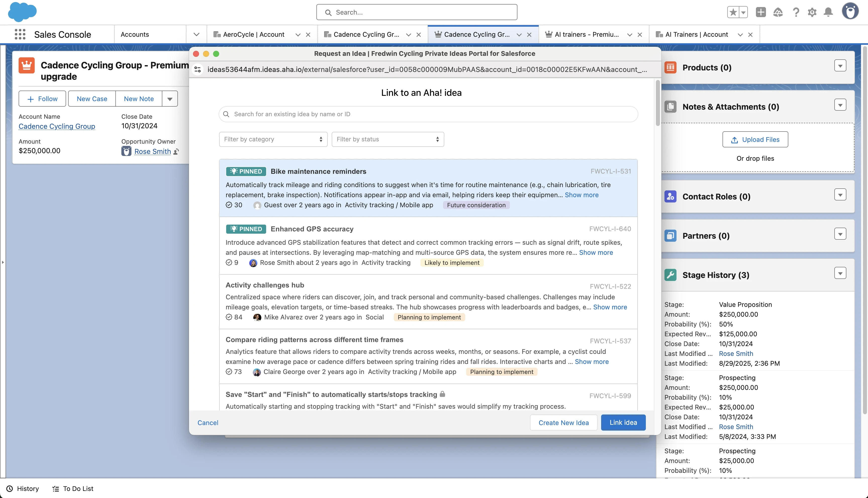Open the Filter by category dropdown
This screenshot has width=868, height=498.
(x=273, y=139)
